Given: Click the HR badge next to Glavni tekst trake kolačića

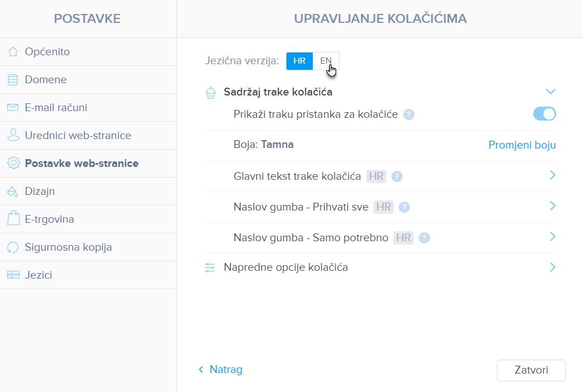Looking at the screenshot, I should tap(376, 176).
